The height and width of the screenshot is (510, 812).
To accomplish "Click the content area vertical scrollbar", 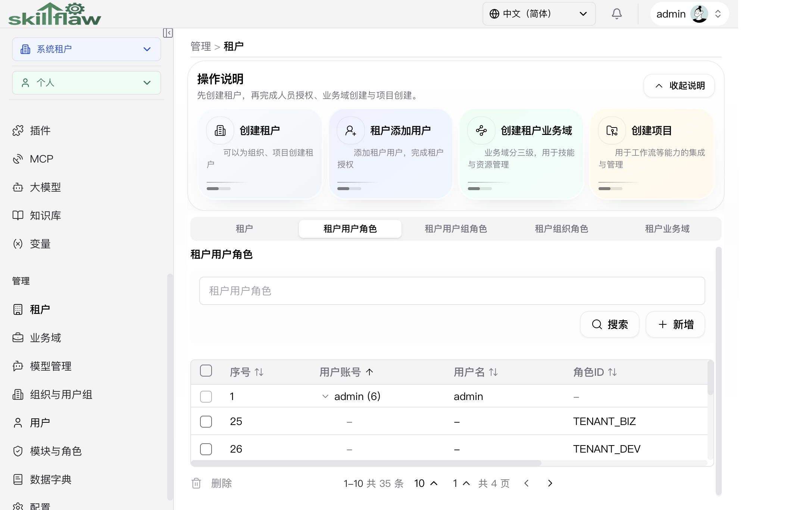I will 719,371.
